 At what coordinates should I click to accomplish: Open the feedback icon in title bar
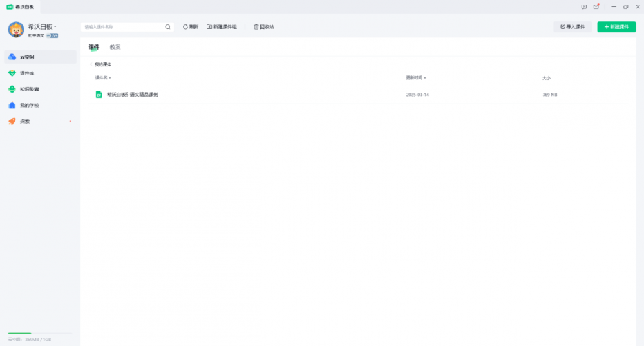(583, 6)
